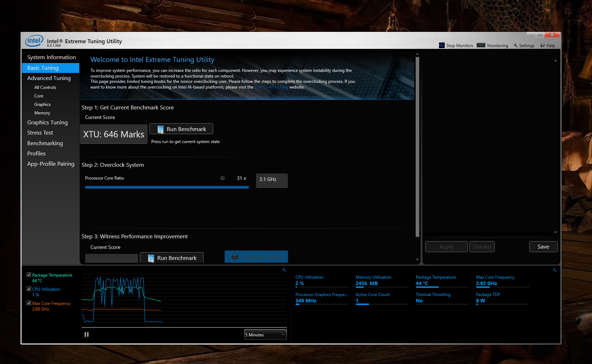The width and height of the screenshot is (592, 364).
Task: Click Monitoring label in top bar
Action: tap(497, 45)
